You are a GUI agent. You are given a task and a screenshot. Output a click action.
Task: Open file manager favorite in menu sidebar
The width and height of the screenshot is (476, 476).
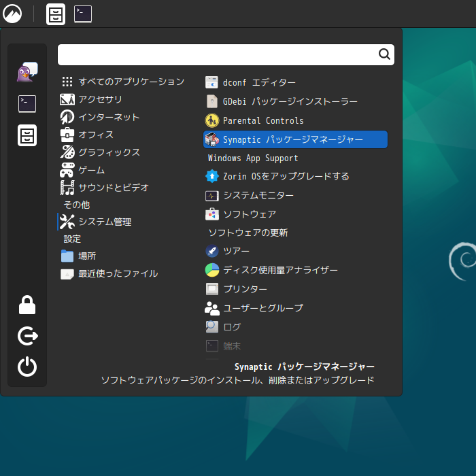pos(27,135)
